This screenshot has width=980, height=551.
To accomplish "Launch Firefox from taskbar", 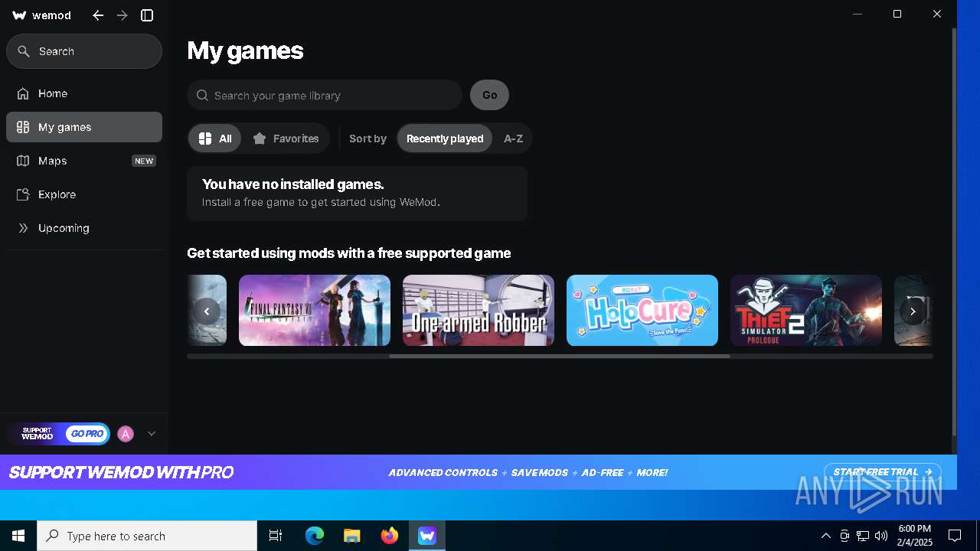I will [x=390, y=536].
